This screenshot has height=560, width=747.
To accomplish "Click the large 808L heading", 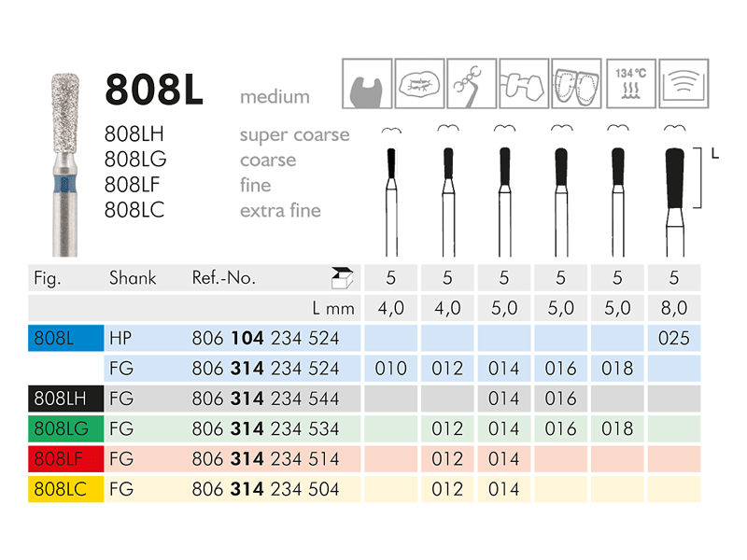I will pos(154,89).
